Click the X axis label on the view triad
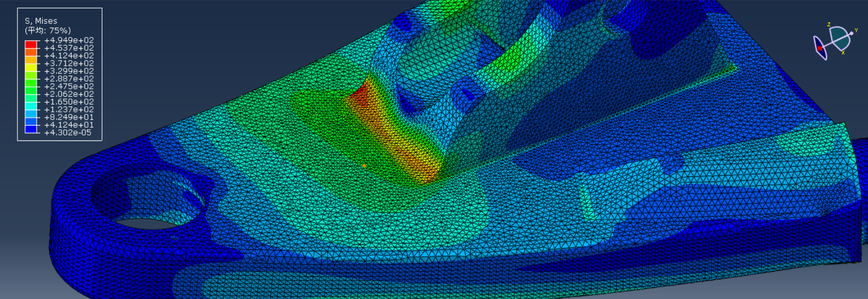868x299 pixels. click(843, 53)
